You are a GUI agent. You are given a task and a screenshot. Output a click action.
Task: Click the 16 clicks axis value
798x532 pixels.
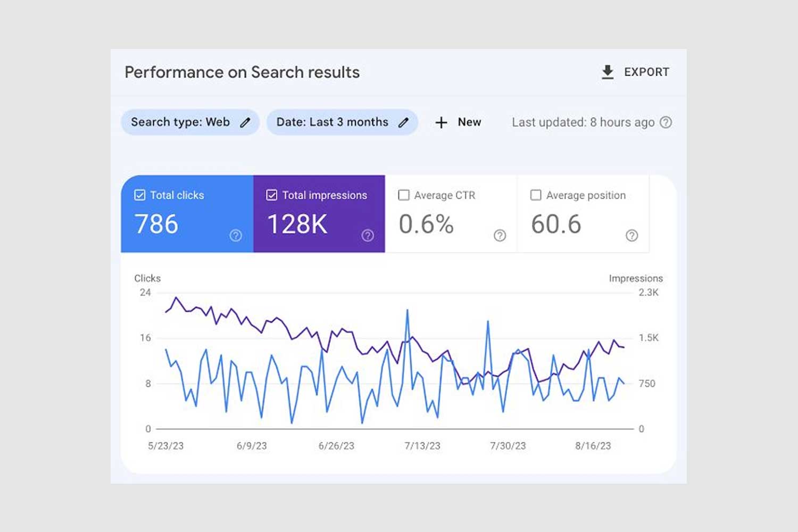coord(145,338)
